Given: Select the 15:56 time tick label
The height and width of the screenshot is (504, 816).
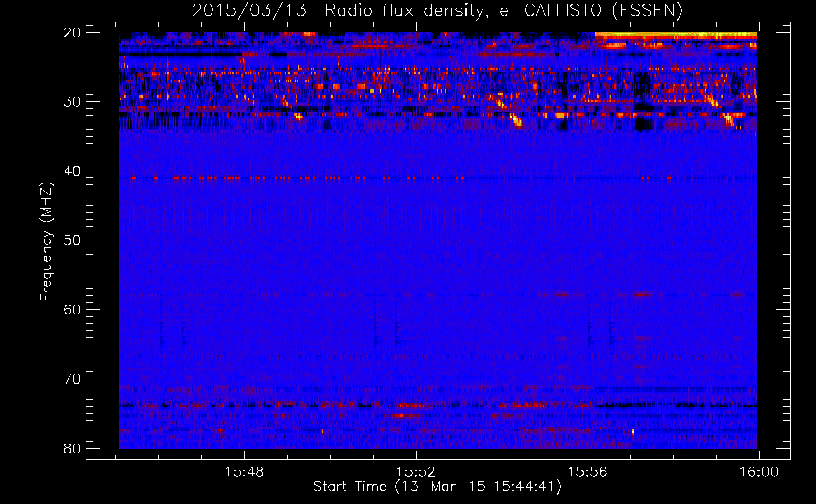Looking at the screenshot, I should pos(588,472).
